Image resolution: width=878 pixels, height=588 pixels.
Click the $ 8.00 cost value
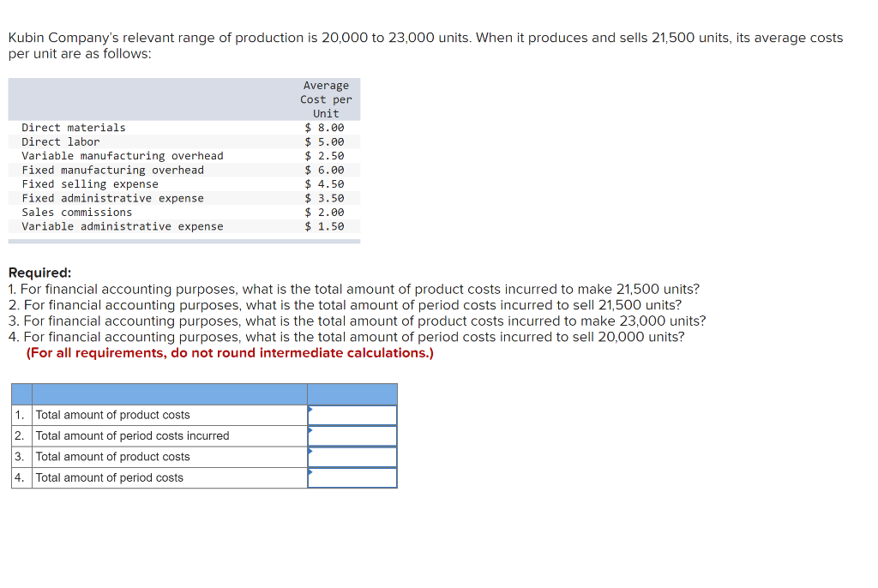(325, 128)
